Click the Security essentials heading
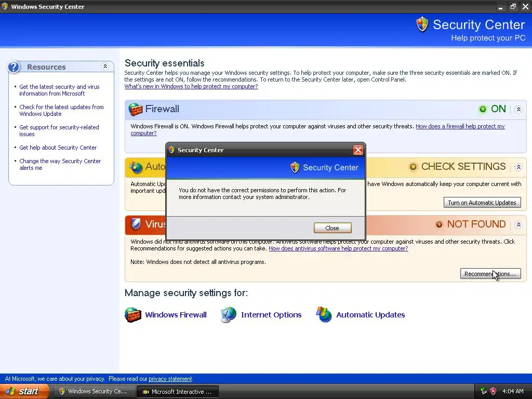 165,63
